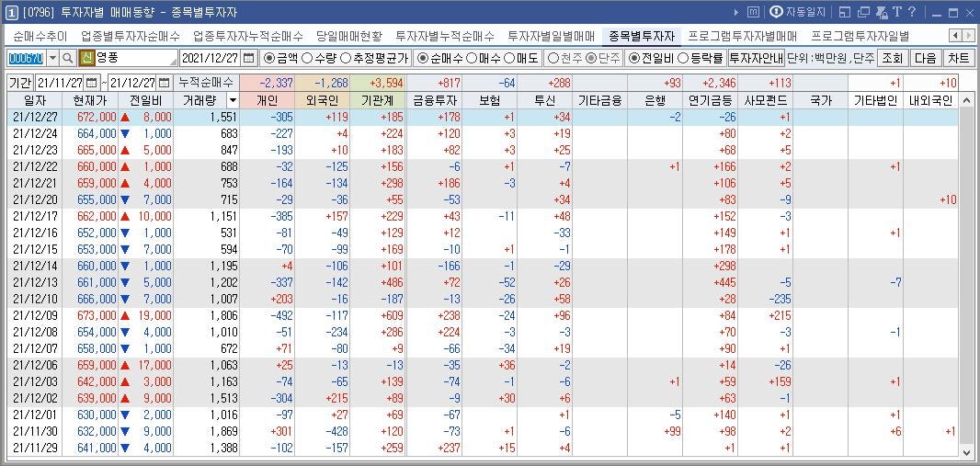
Task: Click the question mark help icon
Action: point(912,12)
